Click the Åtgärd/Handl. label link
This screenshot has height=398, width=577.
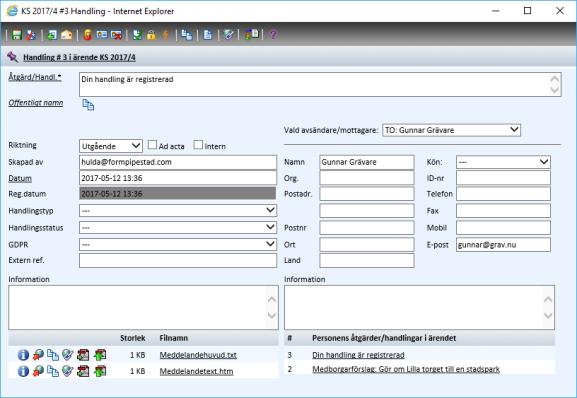(x=35, y=77)
